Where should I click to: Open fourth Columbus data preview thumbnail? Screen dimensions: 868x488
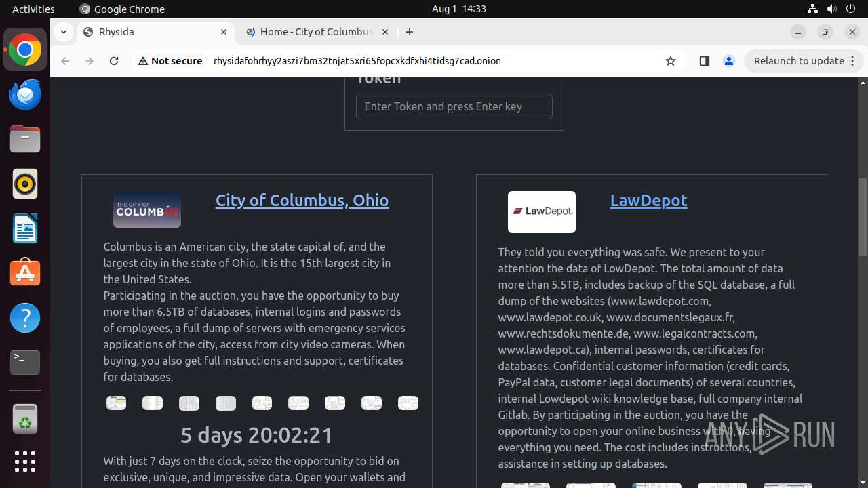click(x=226, y=403)
